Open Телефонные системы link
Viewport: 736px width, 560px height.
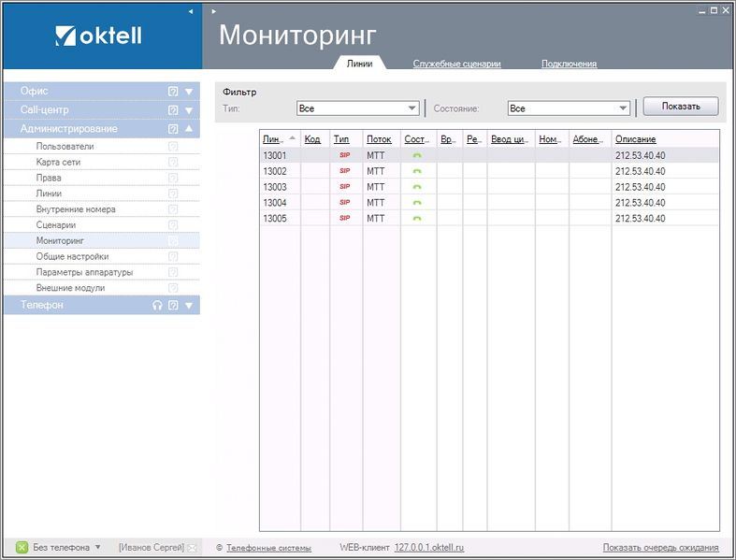tap(268, 548)
